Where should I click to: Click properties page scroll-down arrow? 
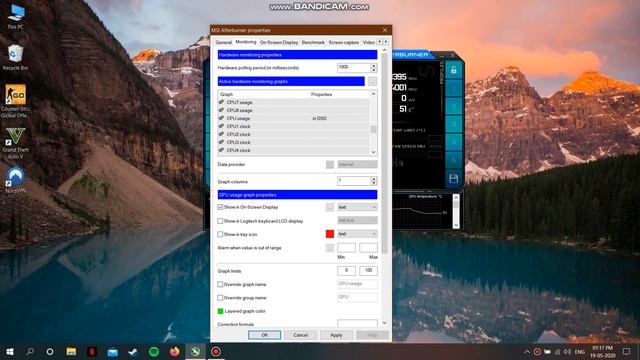pyautogui.click(x=384, y=323)
